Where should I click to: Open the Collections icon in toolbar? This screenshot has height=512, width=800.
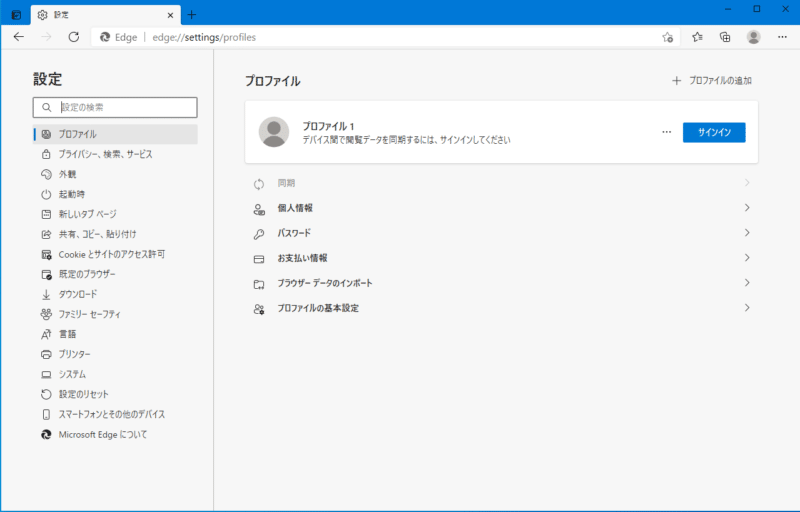click(725, 37)
